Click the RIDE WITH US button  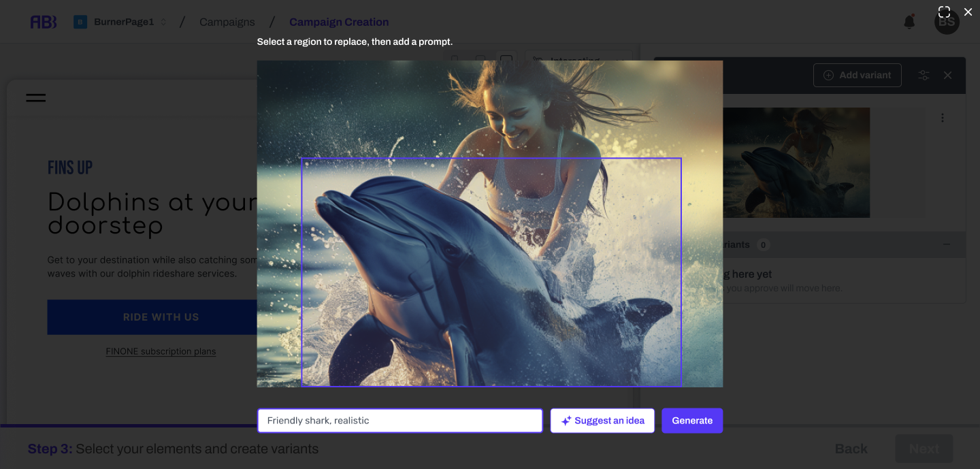(x=152, y=317)
